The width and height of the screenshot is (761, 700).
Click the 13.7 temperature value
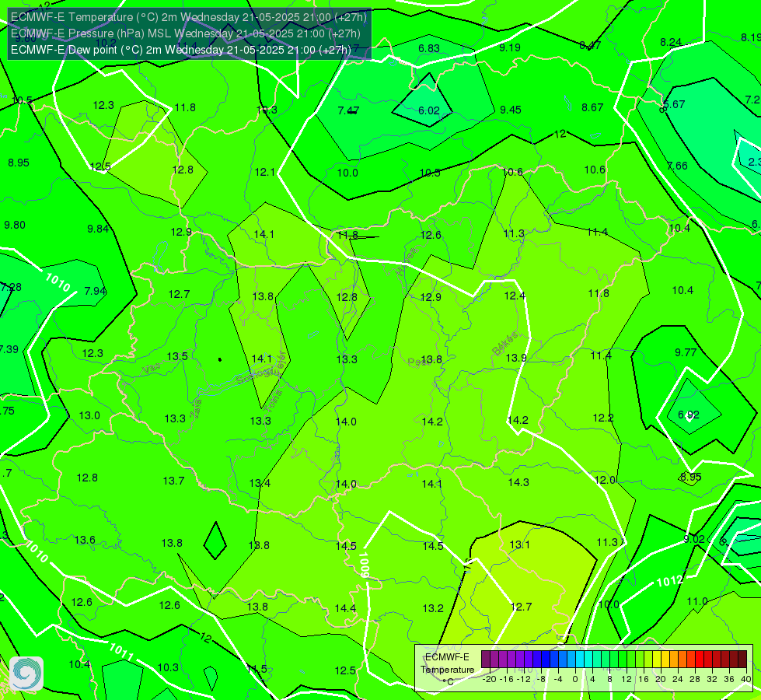[x=174, y=481]
